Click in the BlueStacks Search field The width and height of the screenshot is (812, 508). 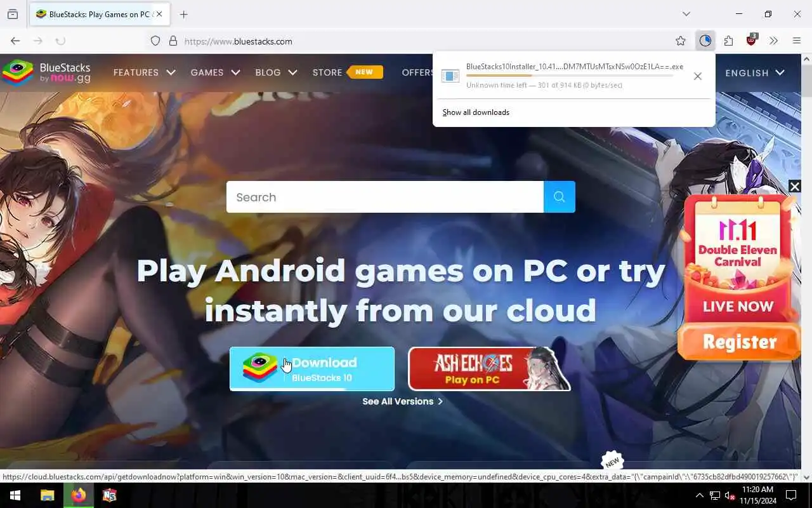[x=385, y=197]
